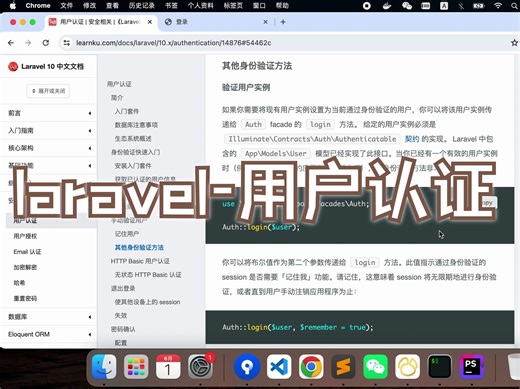The height and width of the screenshot is (389, 520).
Task: Expand the 核心架构 sidebar section
Action: pyautogui.click(x=49, y=148)
